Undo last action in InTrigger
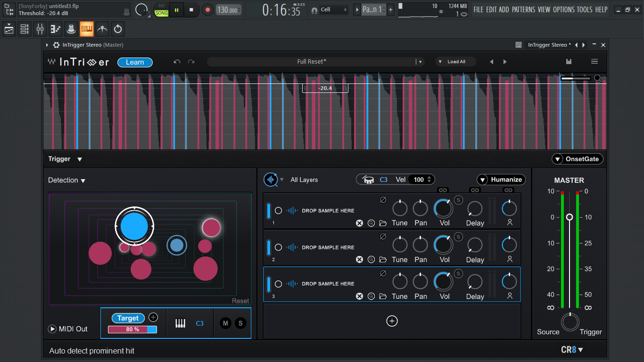The height and width of the screenshot is (362, 644). click(177, 62)
